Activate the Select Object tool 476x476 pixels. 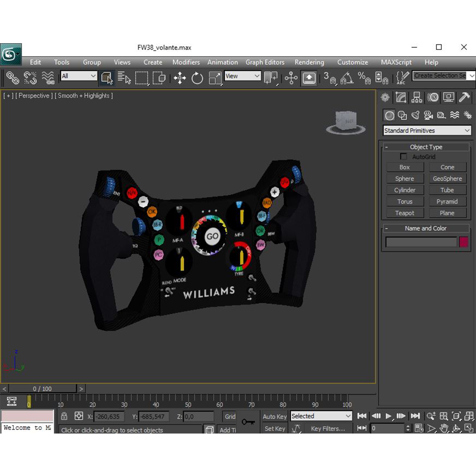pyautogui.click(x=107, y=78)
